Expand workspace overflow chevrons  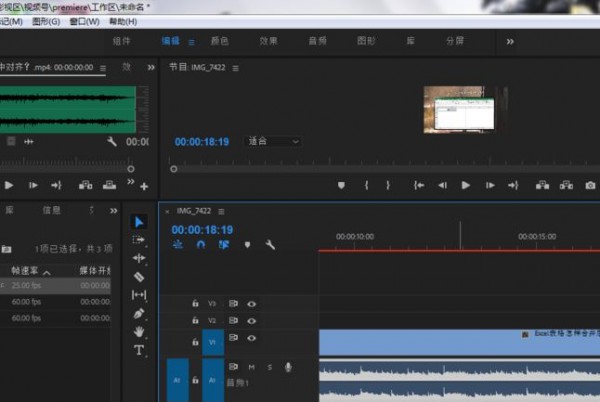(x=510, y=42)
